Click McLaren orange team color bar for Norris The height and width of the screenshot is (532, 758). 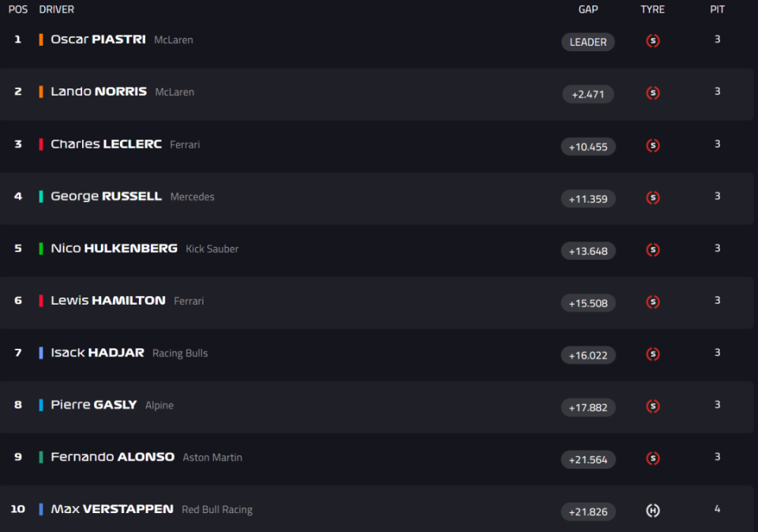(x=41, y=92)
